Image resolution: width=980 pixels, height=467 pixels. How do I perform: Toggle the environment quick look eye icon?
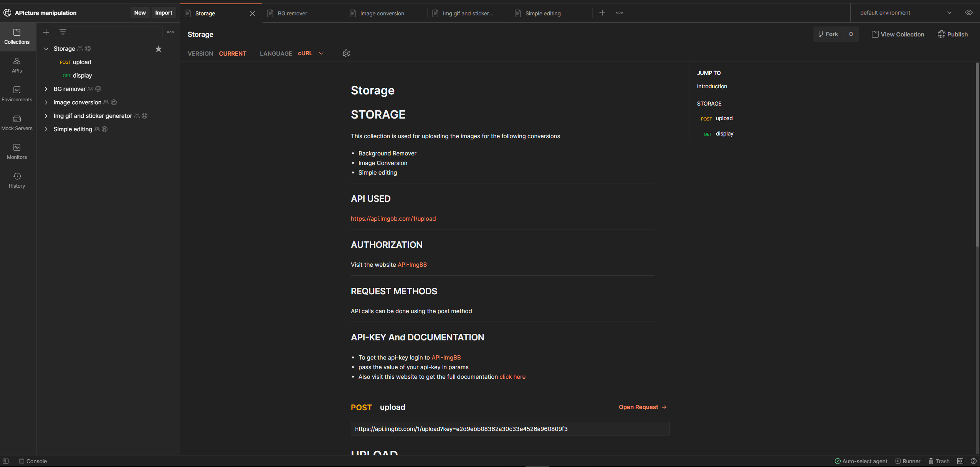point(968,13)
